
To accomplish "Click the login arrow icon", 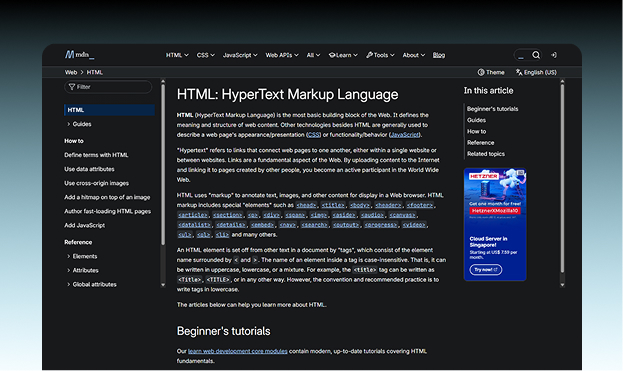I will pos(554,55).
